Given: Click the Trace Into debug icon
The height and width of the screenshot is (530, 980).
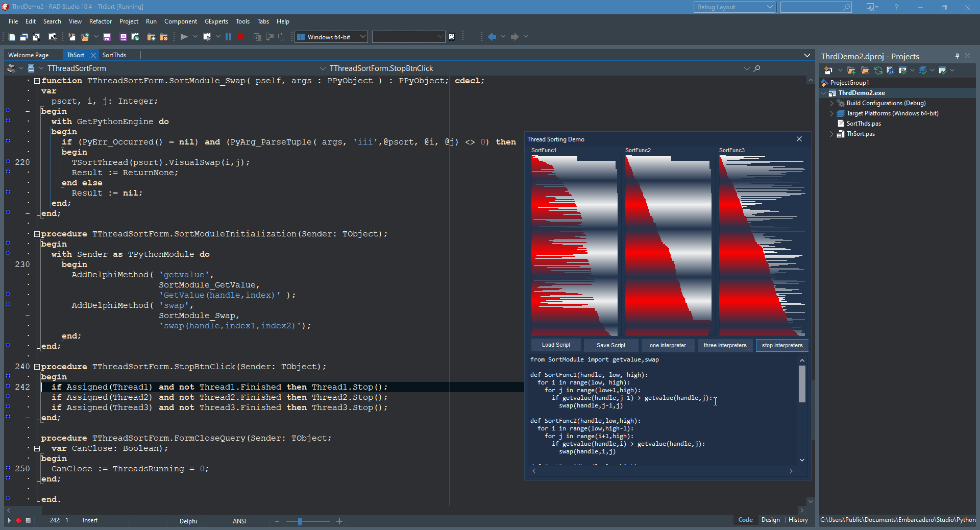Looking at the screenshot, I should [x=257, y=37].
